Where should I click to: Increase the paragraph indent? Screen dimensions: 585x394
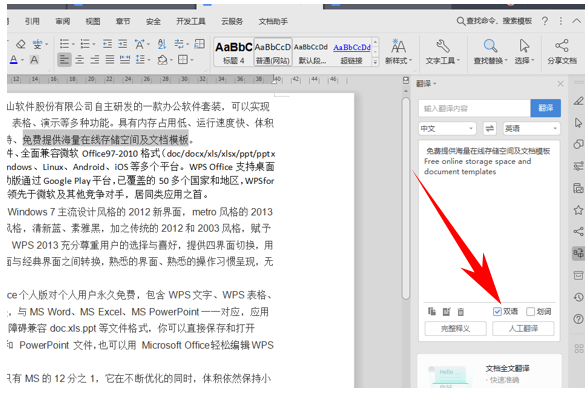pos(123,44)
